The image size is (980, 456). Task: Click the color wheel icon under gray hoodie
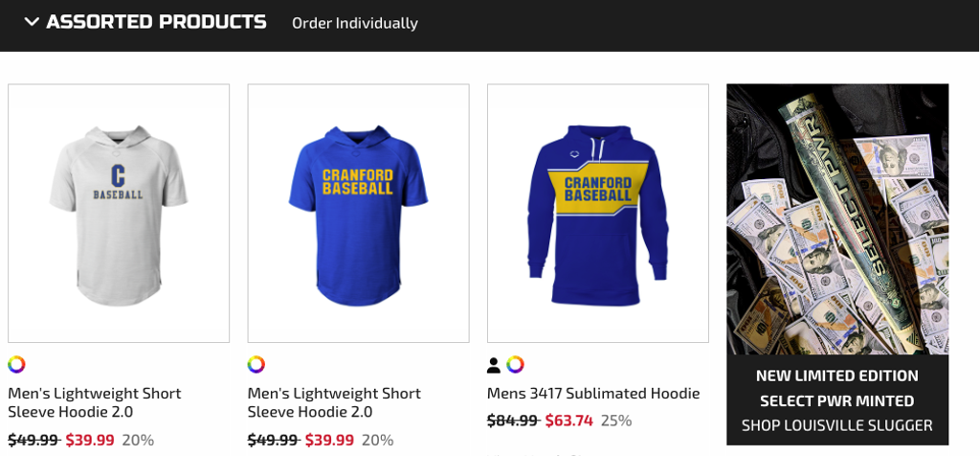click(x=16, y=364)
